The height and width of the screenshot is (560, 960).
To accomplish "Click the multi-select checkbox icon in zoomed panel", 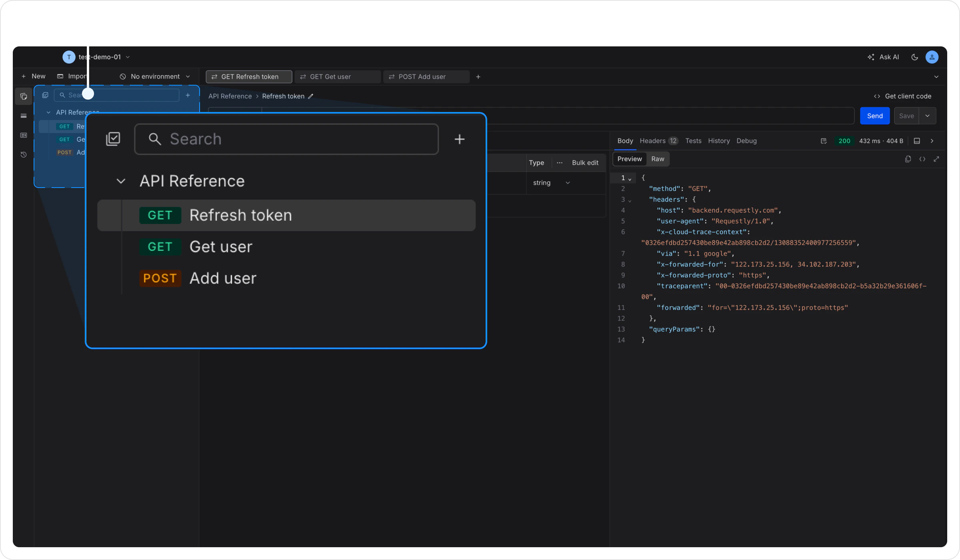I will [x=113, y=139].
